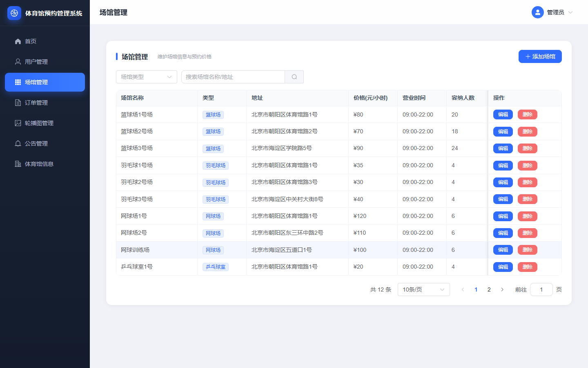The width and height of the screenshot is (588, 368).
Task: Click the 轮播图管理 picture icon
Action: pos(18,123)
